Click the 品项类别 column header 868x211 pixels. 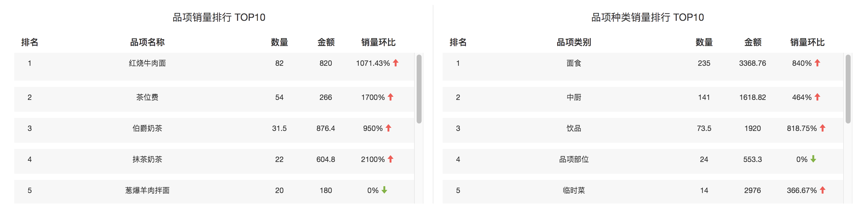574,43
